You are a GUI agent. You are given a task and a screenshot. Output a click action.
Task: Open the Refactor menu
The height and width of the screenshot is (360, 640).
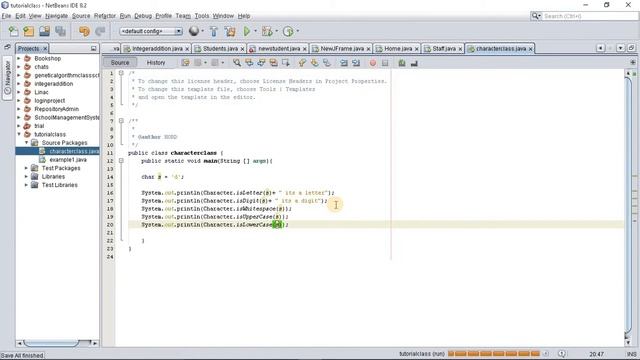pyautogui.click(x=105, y=16)
